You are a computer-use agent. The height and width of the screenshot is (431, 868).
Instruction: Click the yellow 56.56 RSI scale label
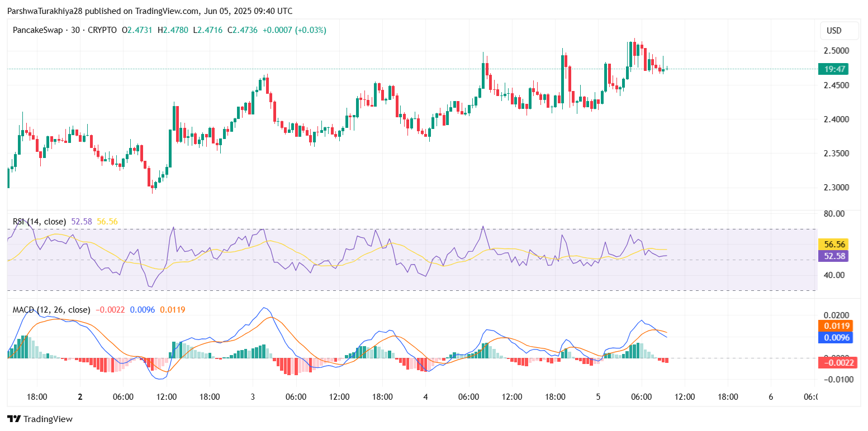[x=833, y=244]
